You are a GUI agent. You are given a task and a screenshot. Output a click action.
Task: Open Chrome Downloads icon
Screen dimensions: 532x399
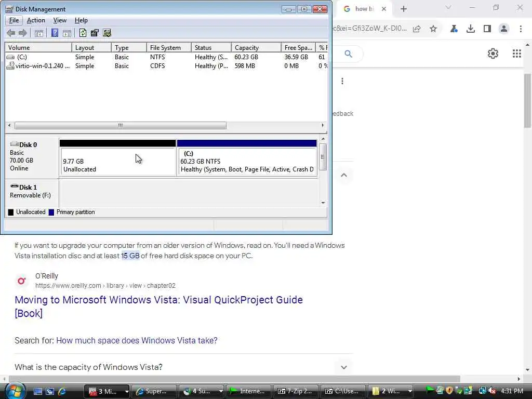[x=471, y=29]
